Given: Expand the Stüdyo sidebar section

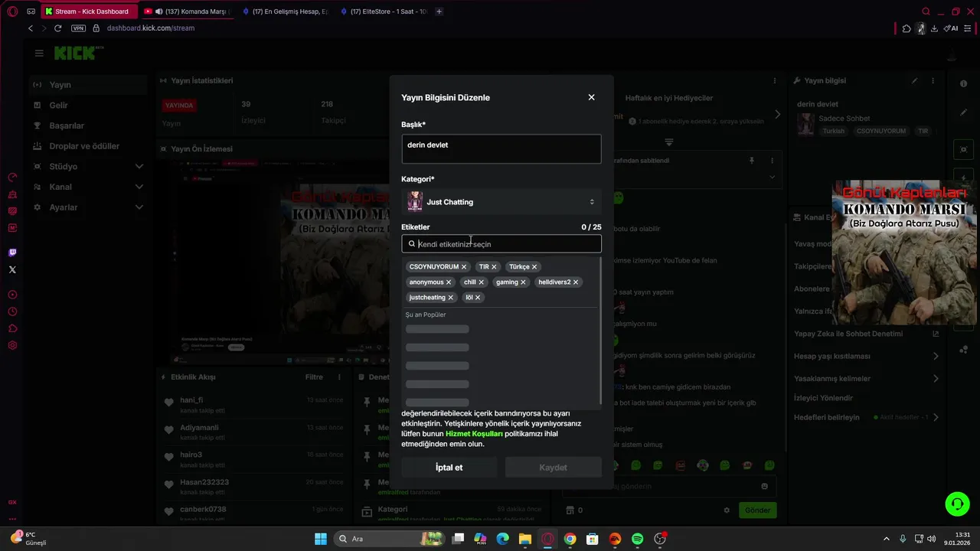Looking at the screenshot, I should click(139, 166).
